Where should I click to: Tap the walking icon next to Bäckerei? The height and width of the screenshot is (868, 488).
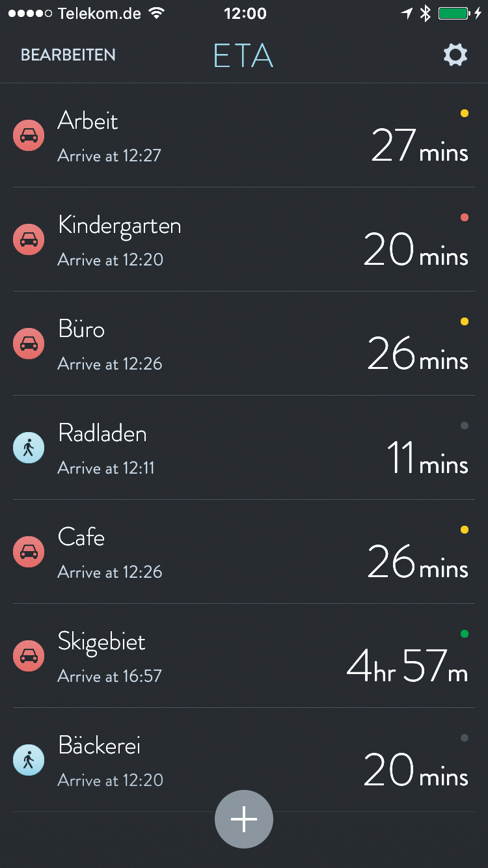point(29,760)
